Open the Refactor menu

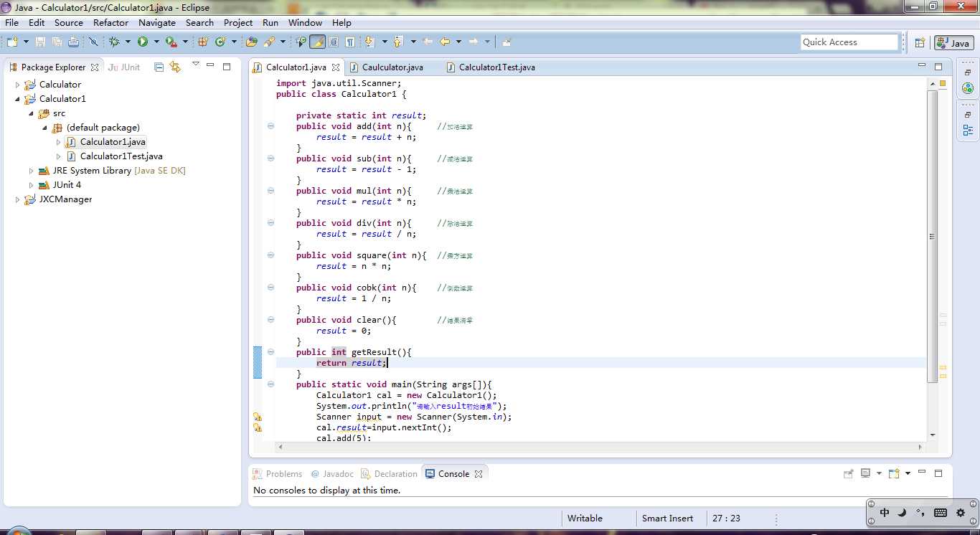[110, 22]
